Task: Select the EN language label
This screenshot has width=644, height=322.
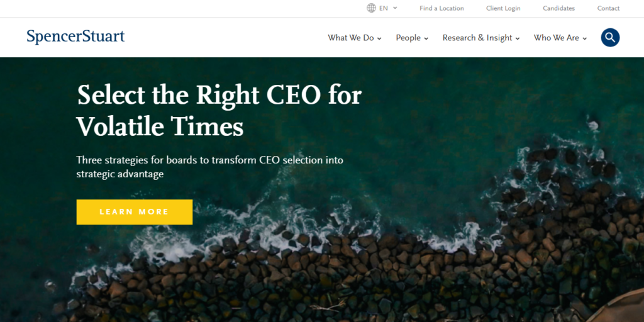Action: tap(384, 8)
